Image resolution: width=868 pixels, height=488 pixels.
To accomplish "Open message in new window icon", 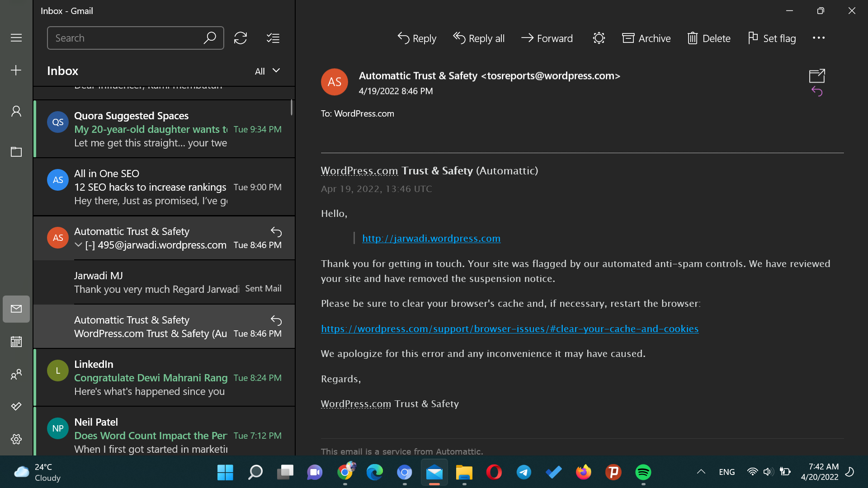I will coord(816,75).
